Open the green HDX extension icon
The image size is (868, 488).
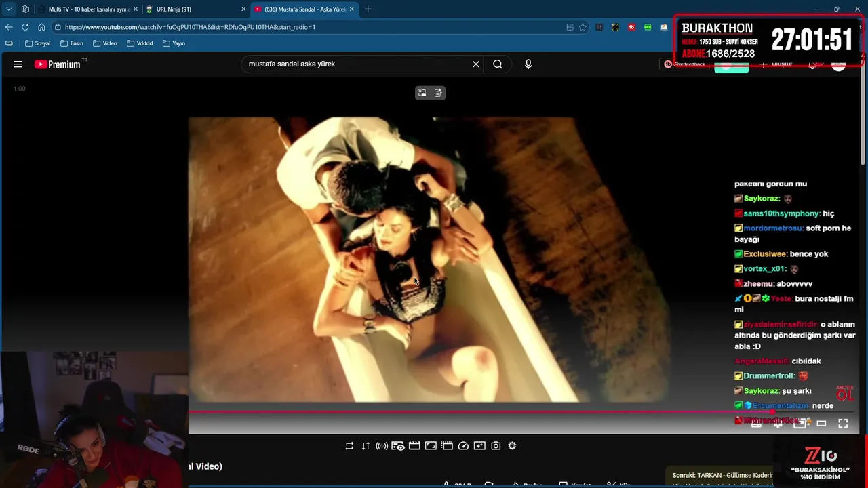(648, 27)
